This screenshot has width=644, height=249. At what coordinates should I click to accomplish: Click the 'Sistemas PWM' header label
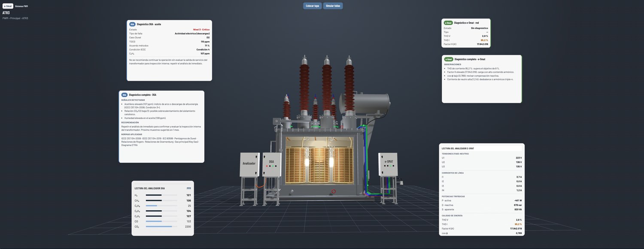(21, 6)
